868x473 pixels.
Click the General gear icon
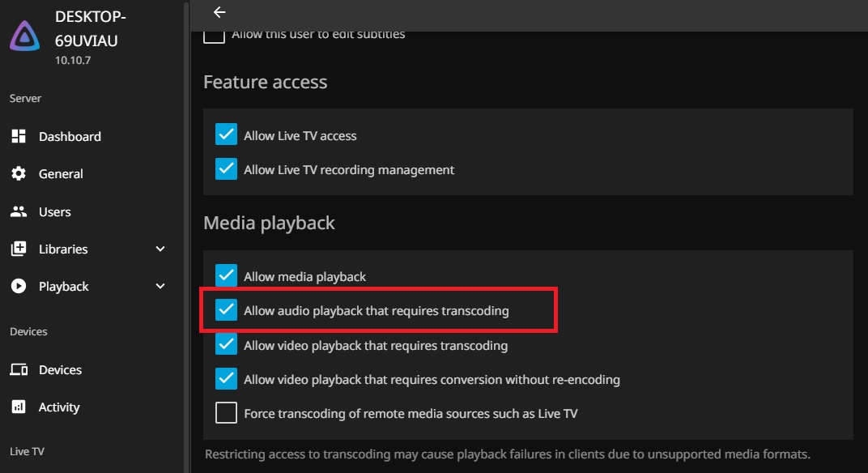click(x=19, y=173)
